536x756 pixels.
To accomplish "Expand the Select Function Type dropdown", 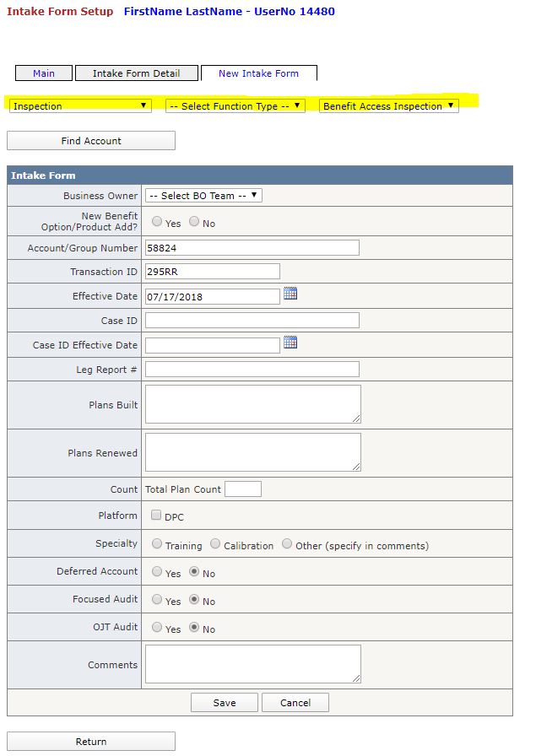I will [236, 105].
